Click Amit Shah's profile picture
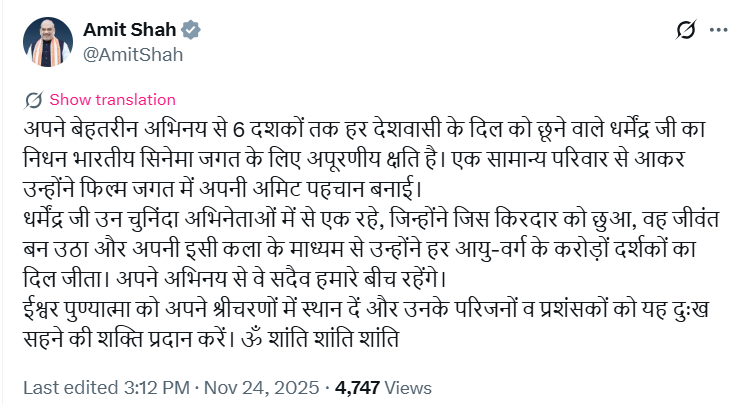Image resolution: width=751 pixels, height=405 pixels. pos(46,42)
